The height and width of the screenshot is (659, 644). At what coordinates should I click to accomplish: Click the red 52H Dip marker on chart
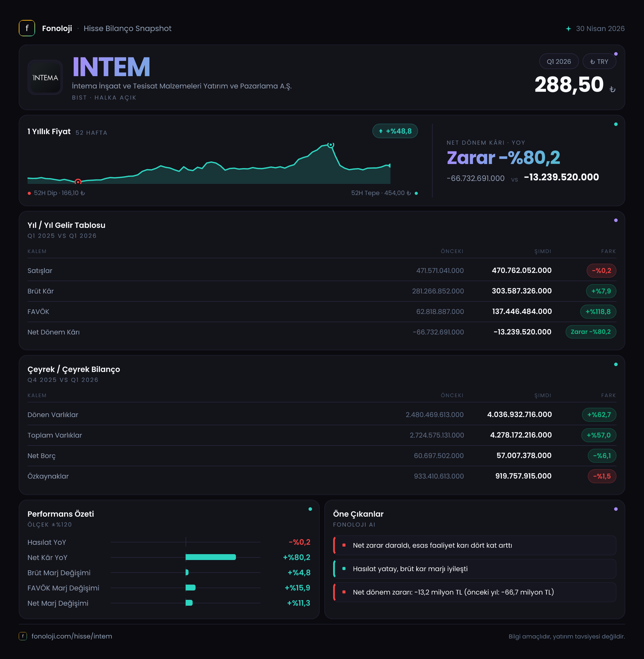(78, 182)
